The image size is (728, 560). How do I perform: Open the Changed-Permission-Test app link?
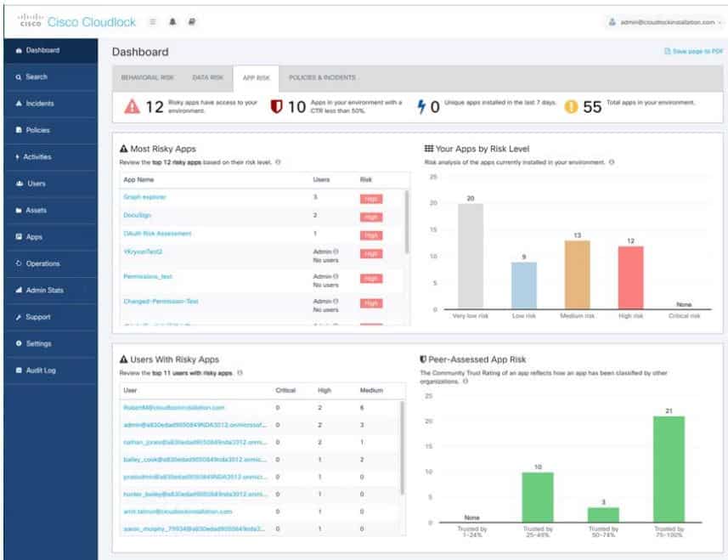click(x=161, y=302)
